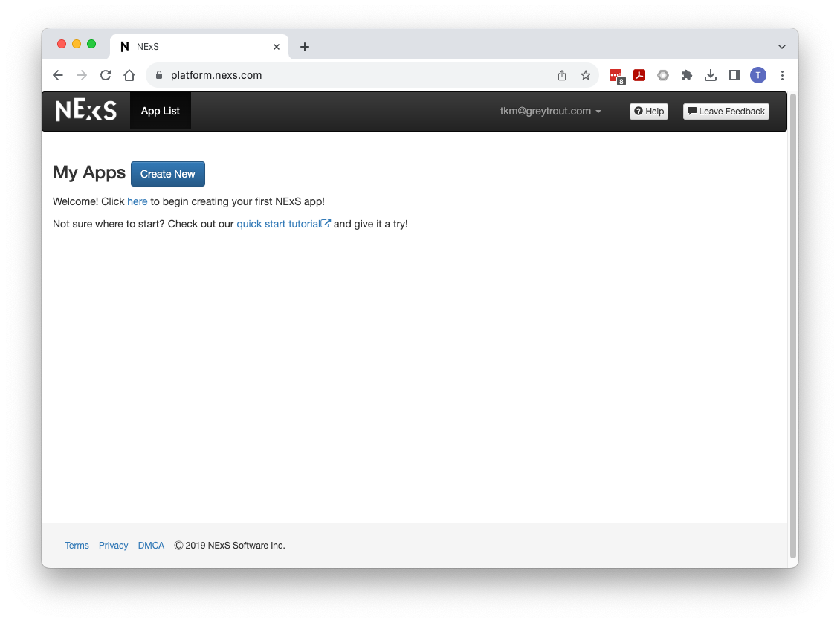Open the quick start tutorial link
Image resolution: width=840 pixels, height=623 pixels.
point(283,224)
